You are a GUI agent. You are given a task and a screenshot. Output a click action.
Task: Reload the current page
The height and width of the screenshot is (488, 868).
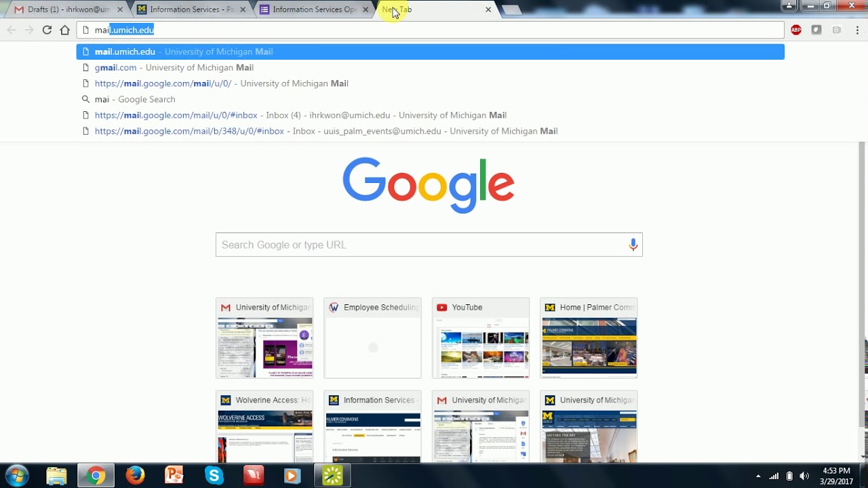47,30
